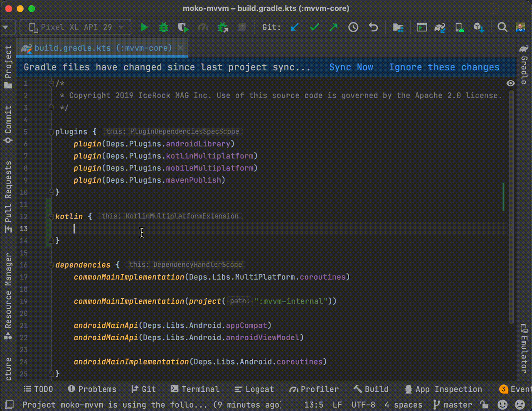Toggle the reader mode eye icon

pos(510,83)
